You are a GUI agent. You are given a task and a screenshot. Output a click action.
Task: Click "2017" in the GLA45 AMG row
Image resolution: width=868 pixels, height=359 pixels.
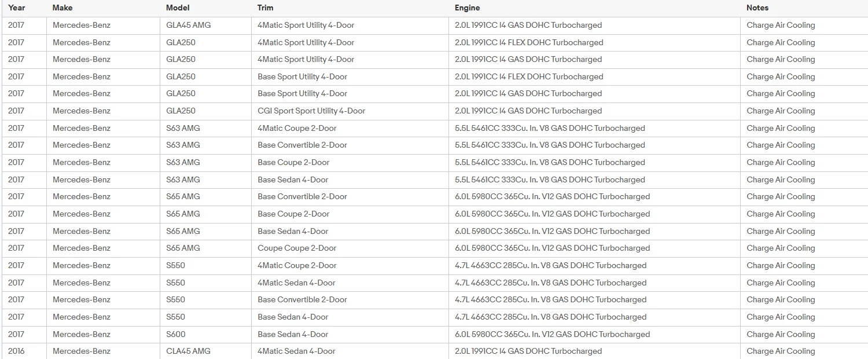click(16, 25)
